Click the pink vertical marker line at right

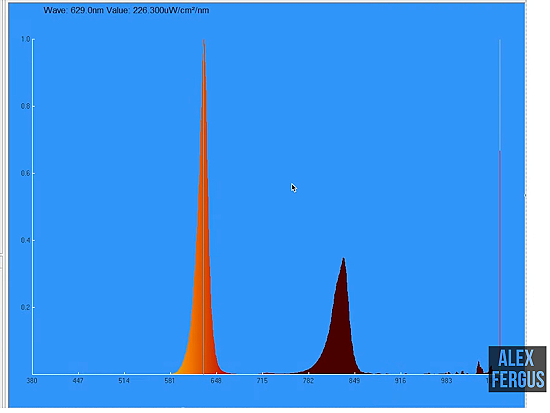pos(500,246)
